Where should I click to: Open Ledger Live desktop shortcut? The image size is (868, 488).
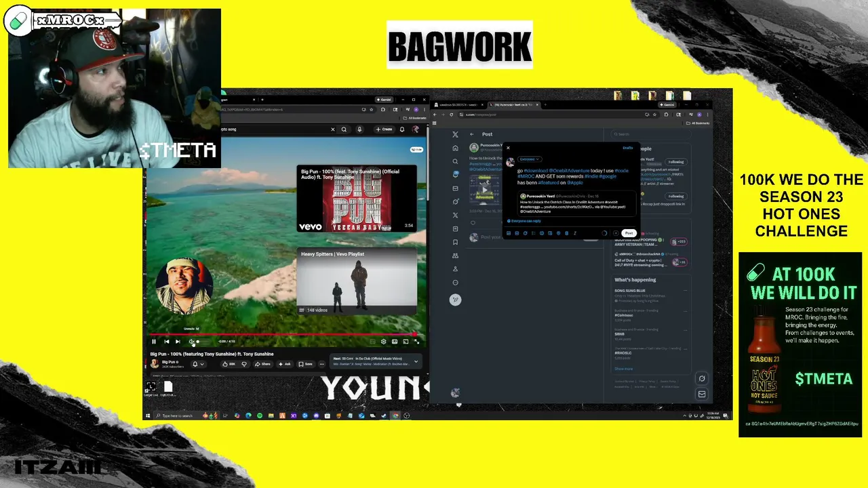(x=151, y=388)
